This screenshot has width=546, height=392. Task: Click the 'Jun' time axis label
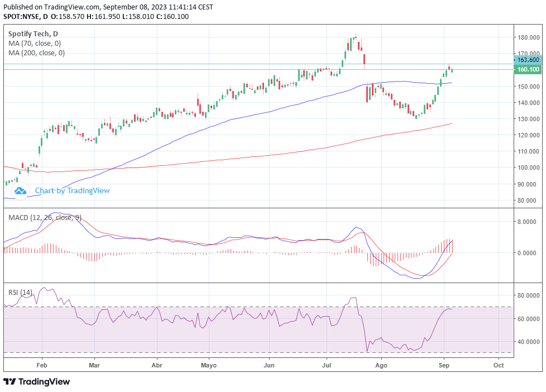coord(269,365)
